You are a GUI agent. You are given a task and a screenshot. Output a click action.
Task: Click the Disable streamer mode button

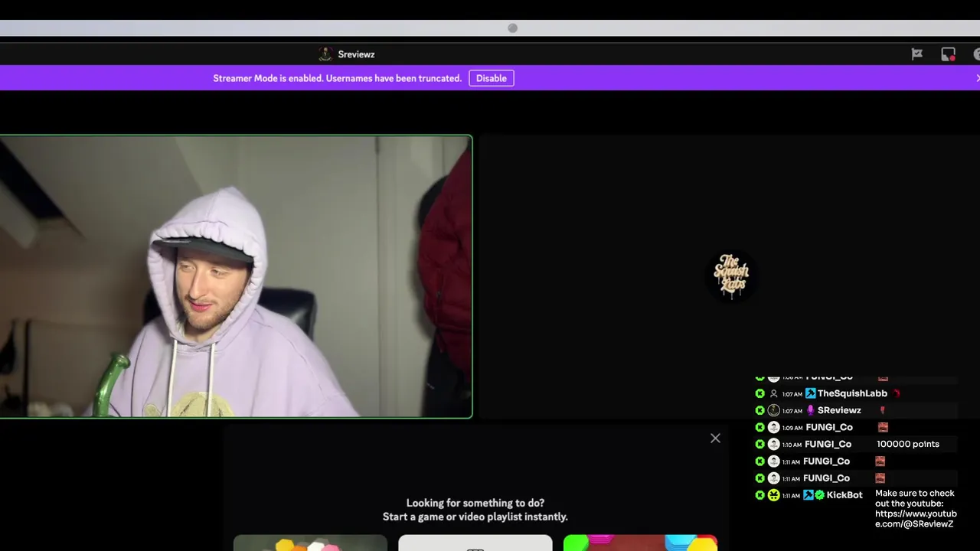click(492, 78)
